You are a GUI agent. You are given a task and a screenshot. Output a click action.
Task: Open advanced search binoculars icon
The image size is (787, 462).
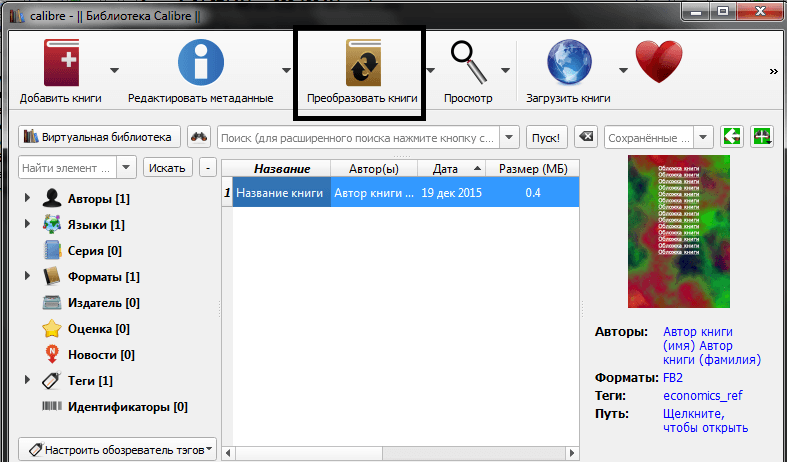[199, 137]
